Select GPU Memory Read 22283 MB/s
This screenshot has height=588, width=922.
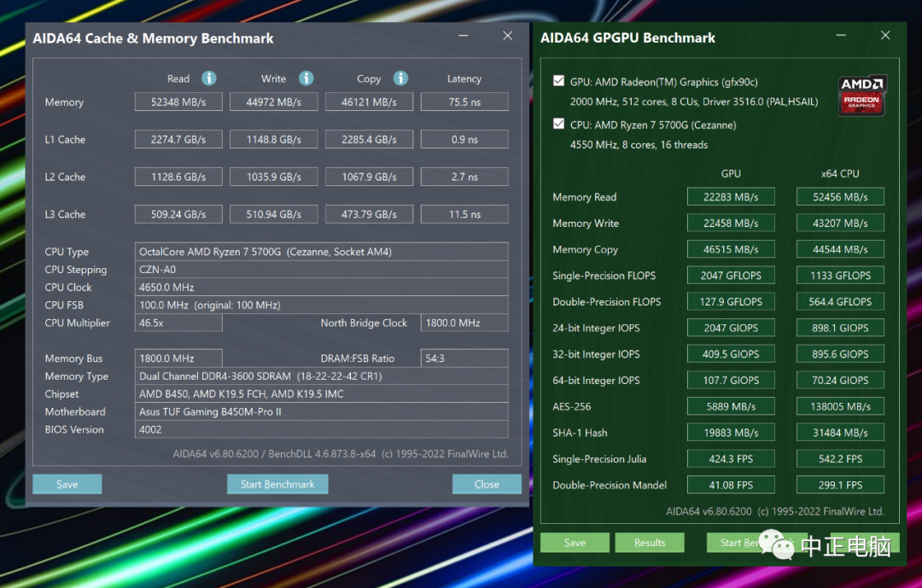coord(731,197)
